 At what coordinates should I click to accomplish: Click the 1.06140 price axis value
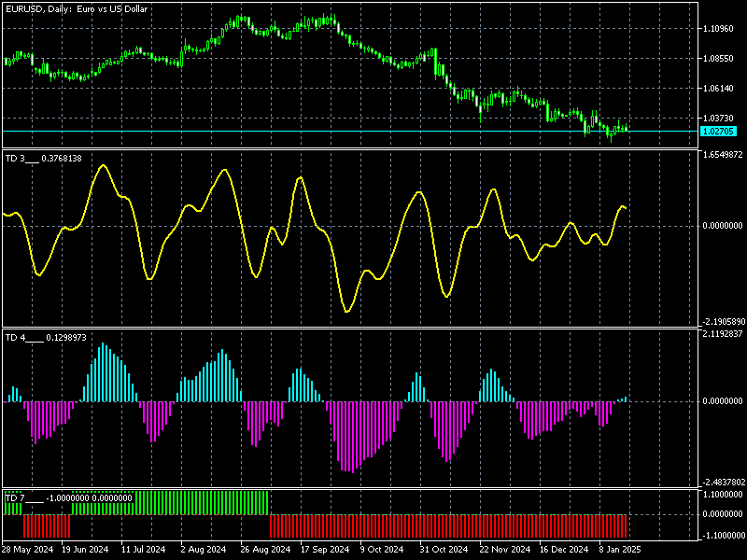coord(718,89)
